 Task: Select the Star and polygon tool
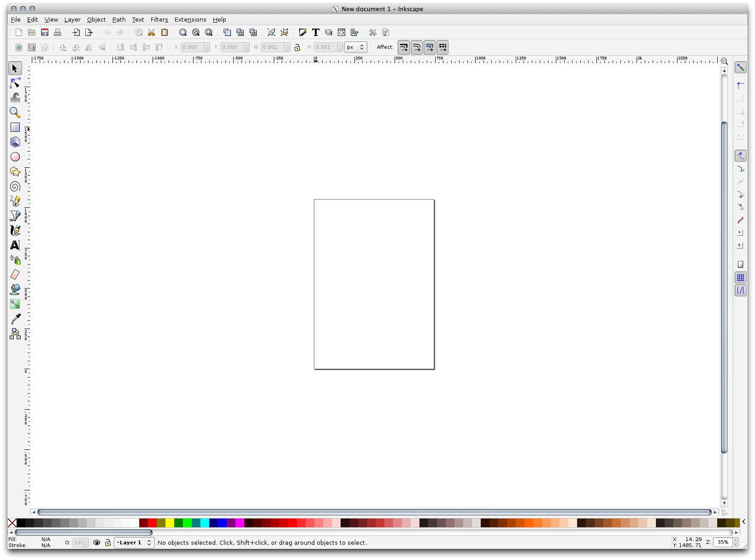[x=15, y=171]
